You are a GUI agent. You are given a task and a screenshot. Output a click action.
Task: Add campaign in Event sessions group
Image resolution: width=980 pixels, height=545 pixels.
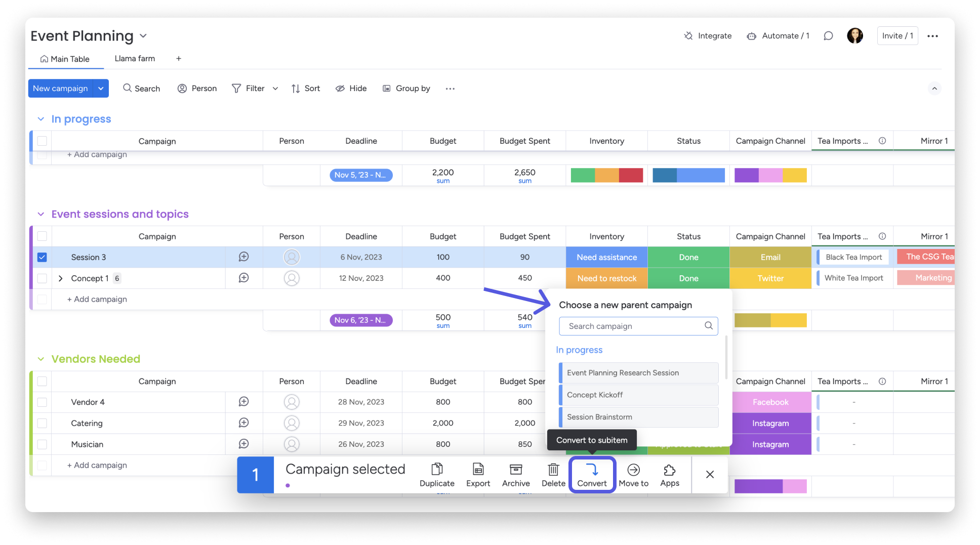point(97,299)
